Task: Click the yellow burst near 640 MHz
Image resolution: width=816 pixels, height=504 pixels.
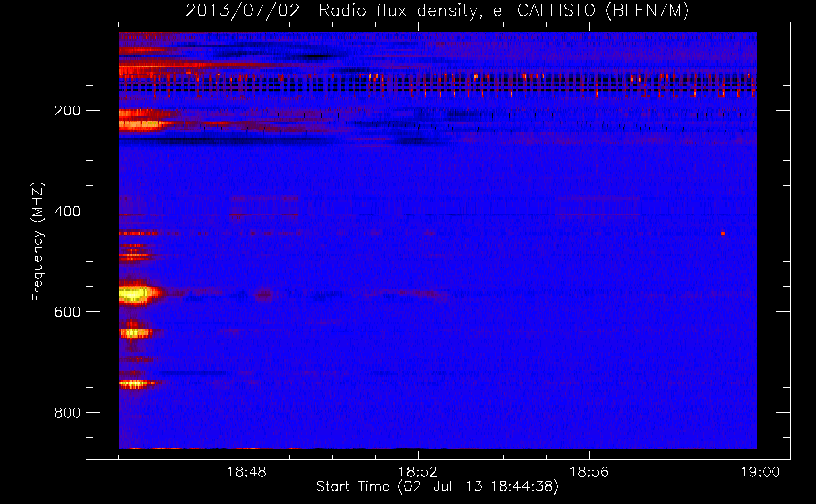Action: point(134,332)
